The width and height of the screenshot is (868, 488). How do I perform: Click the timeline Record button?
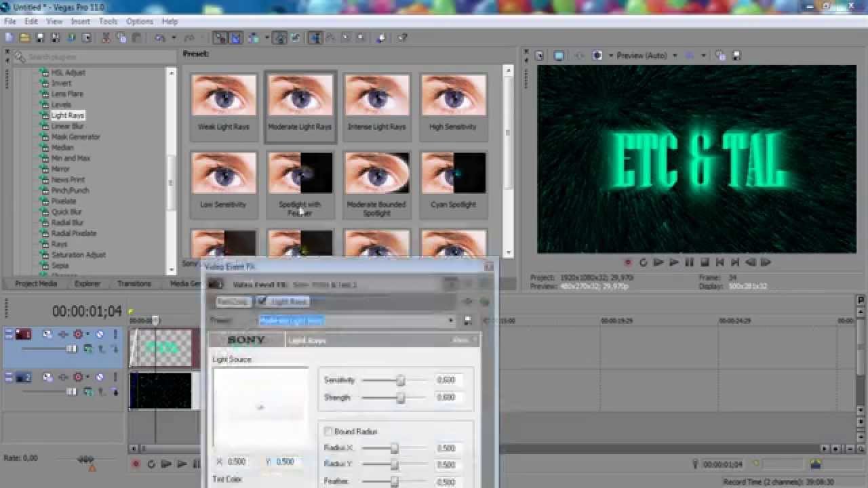click(136, 464)
